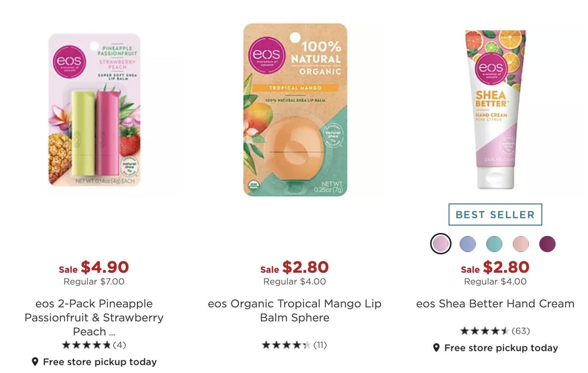View five-star rating for 2-Pack lip balm

tap(86, 345)
